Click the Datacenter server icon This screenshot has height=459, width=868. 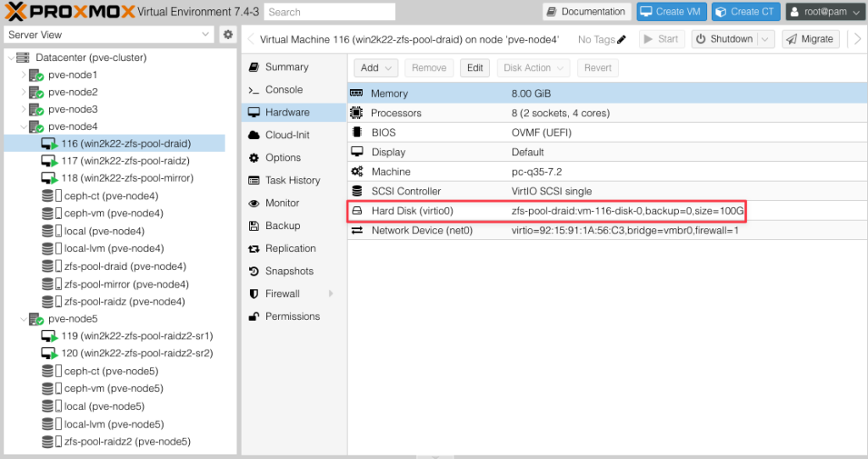point(23,57)
